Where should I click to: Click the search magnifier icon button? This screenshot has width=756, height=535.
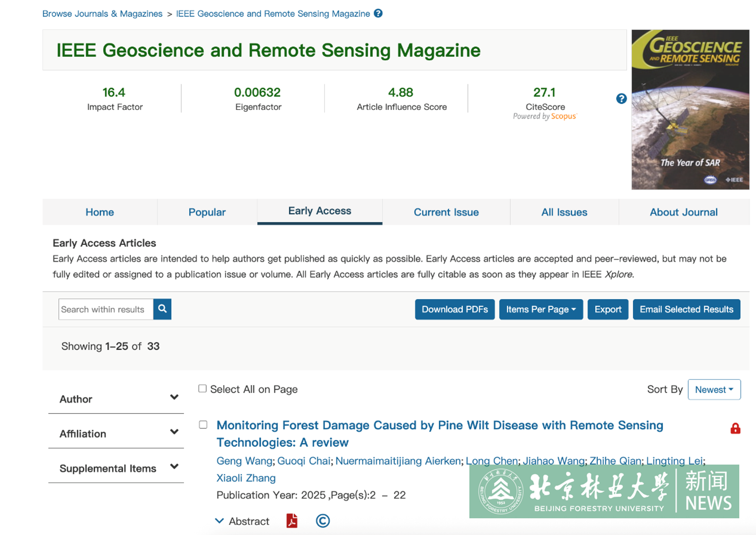click(162, 309)
